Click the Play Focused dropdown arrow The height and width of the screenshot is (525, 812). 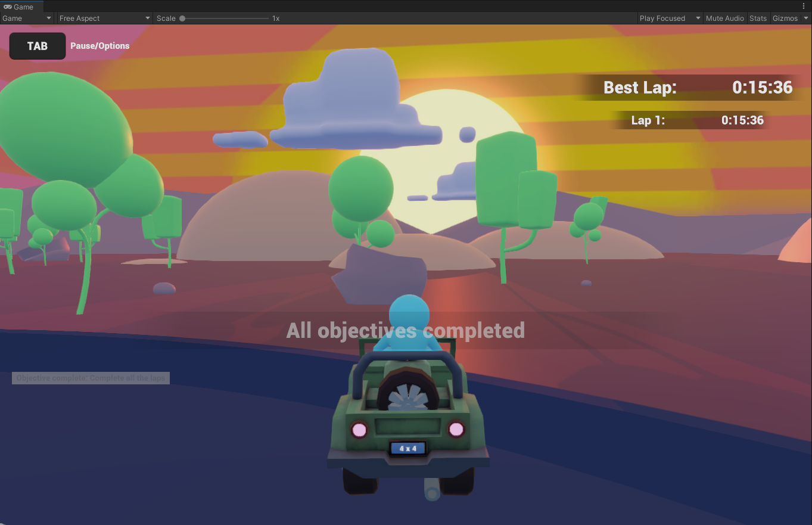pos(697,18)
